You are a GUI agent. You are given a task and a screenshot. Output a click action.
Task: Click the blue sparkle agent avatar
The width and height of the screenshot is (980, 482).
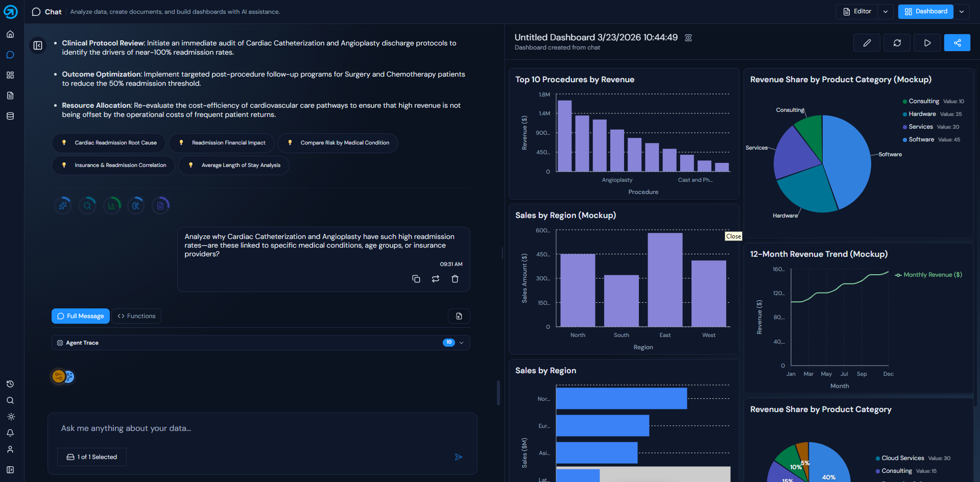[x=69, y=377]
